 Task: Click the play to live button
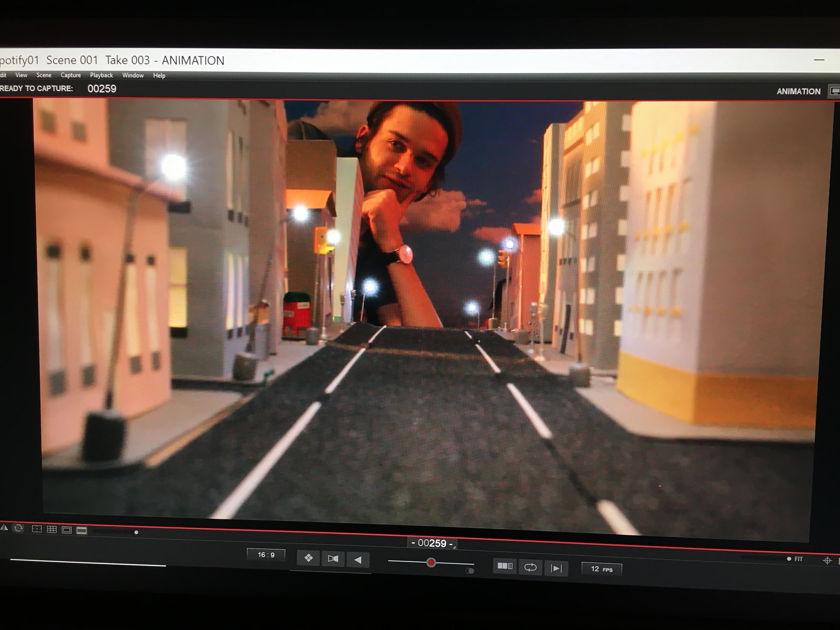point(556,569)
